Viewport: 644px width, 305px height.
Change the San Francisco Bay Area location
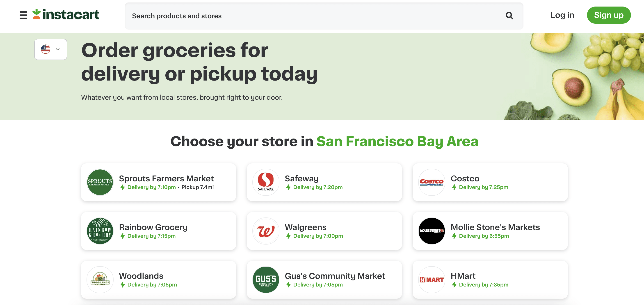397,141
